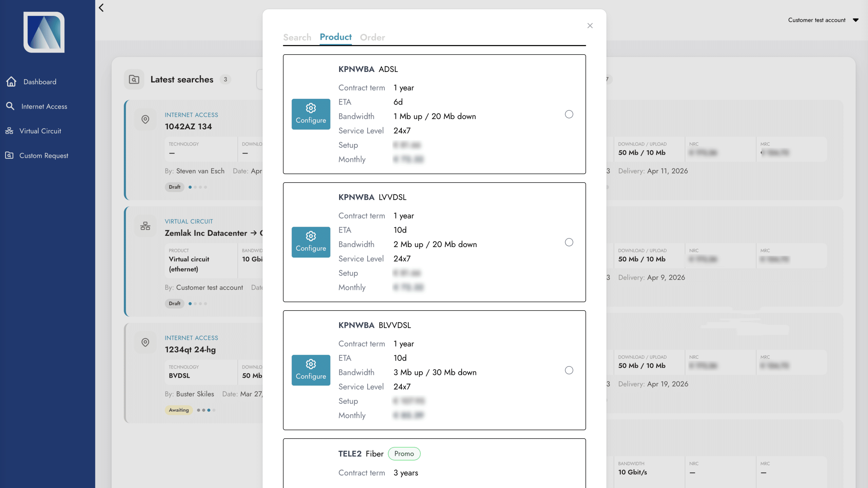This screenshot has height=488, width=868.
Task: Switch to the Search tab
Action: point(297,37)
